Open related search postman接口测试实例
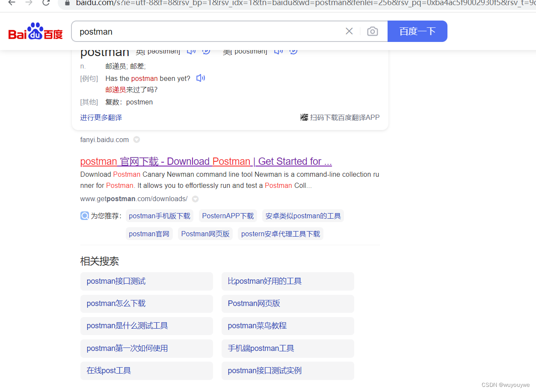The height and width of the screenshot is (392, 536). [x=288, y=371]
